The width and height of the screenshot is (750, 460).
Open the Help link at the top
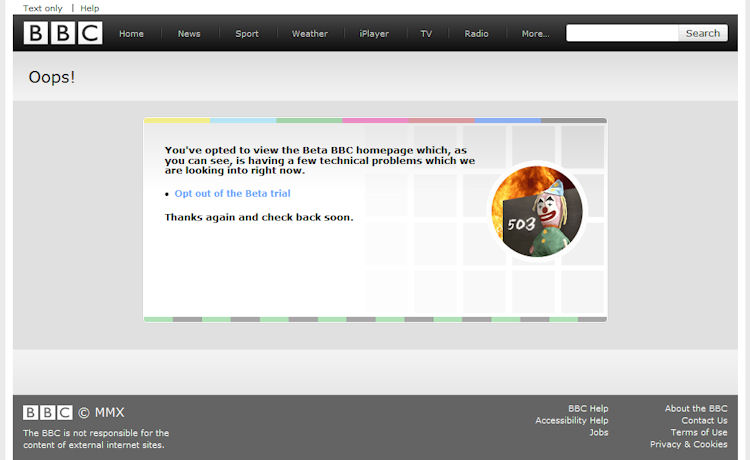(89, 8)
